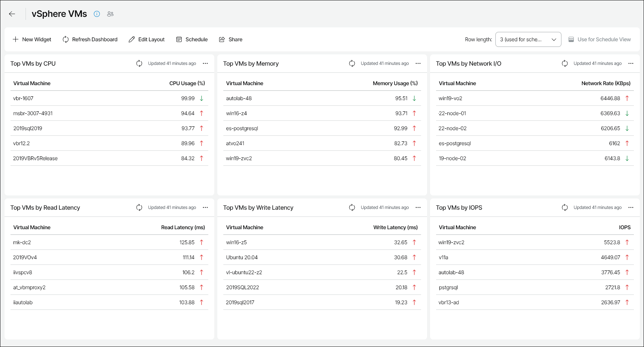Select the v11a VM row
The image size is (644, 347).
(x=535, y=257)
